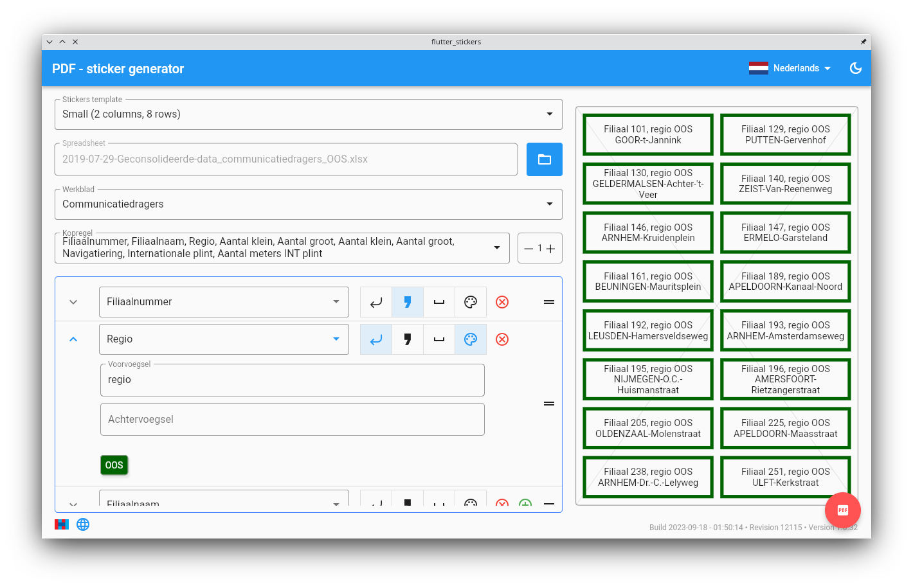This screenshot has width=913, height=588.
Task: Open the spreadsheet folder browse button
Action: click(544, 159)
